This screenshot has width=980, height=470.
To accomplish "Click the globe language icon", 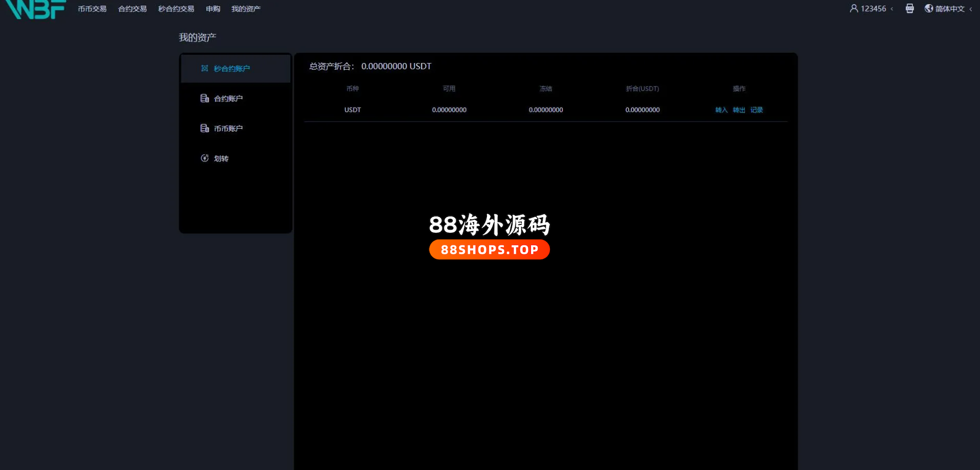I will 928,9.
